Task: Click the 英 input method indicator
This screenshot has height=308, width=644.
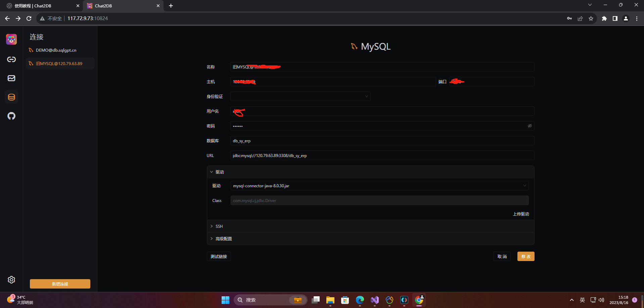Action: coord(582,300)
